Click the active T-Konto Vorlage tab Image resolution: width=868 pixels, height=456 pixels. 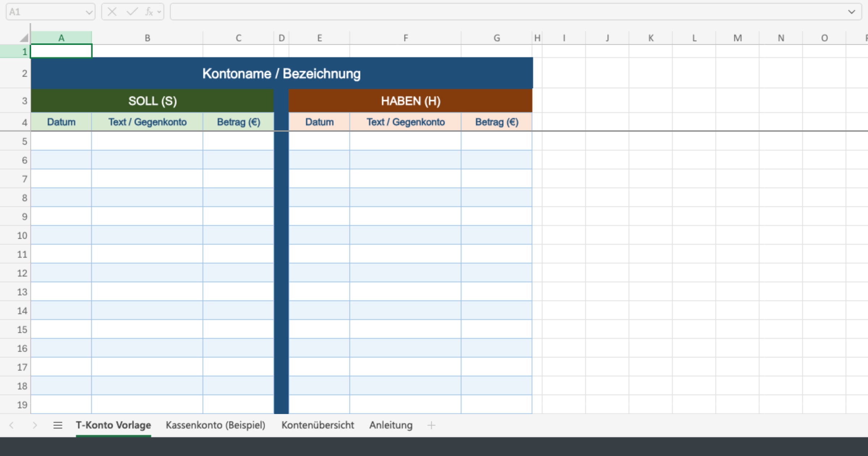point(113,425)
